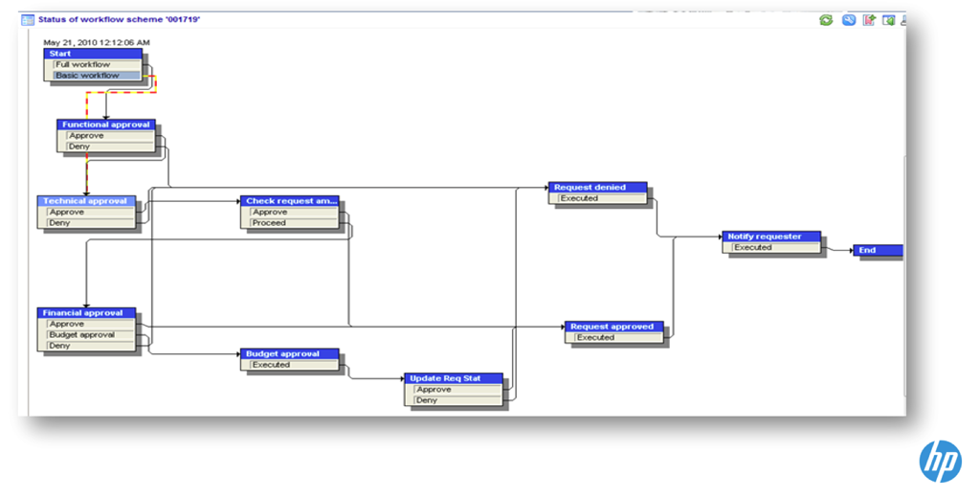The height and width of the screenshot is (498, 980).
Task: Click Executed under Request approved
Action: pyautogui.click(x=618, y=337)
